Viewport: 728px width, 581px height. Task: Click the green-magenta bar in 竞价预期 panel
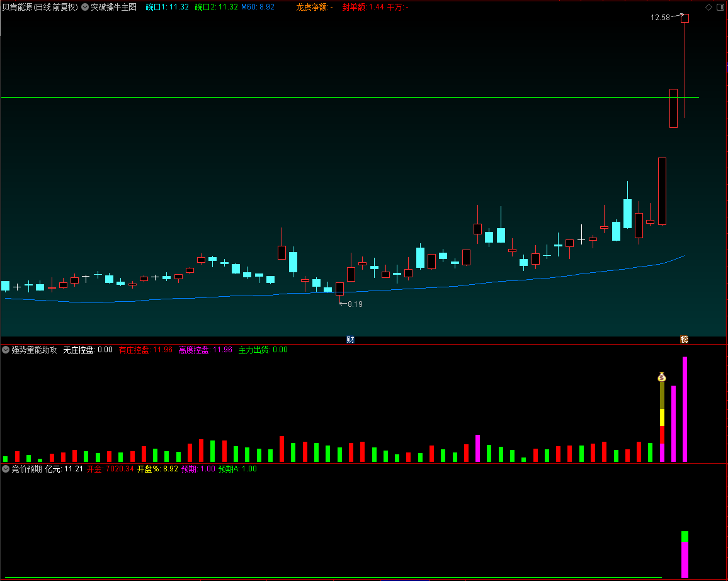pyautogui.click(x=685, y=554)
